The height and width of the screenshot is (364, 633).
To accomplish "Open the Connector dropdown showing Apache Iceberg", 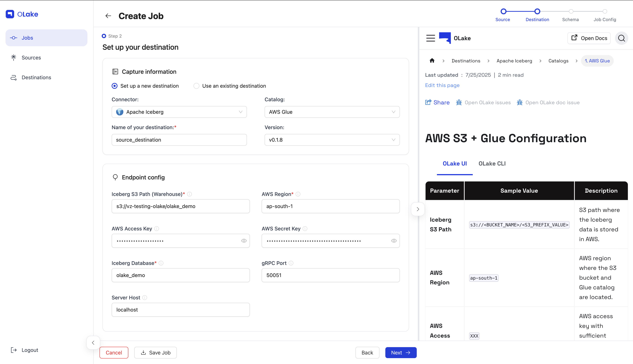I will click(x=179, y=112).
